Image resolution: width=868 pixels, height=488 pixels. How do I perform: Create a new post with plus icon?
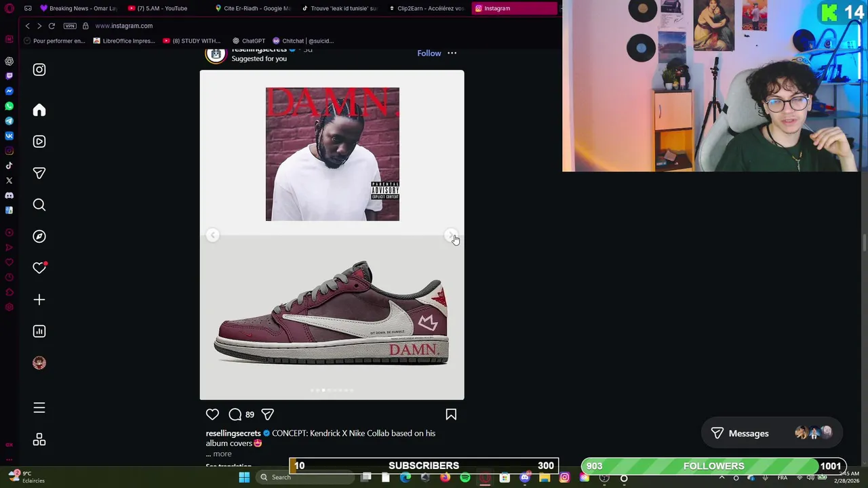[x=39, y=300]
